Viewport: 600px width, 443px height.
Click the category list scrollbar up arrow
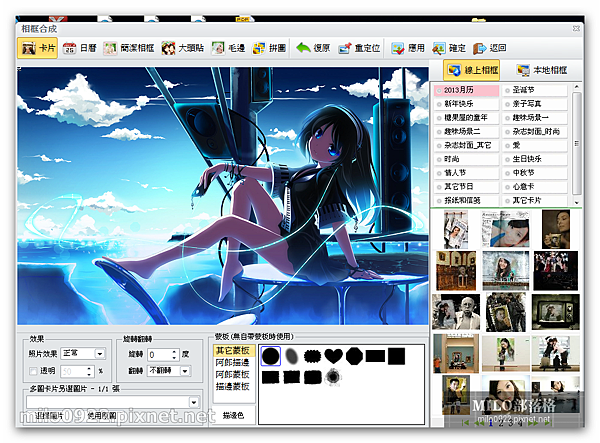577,87
